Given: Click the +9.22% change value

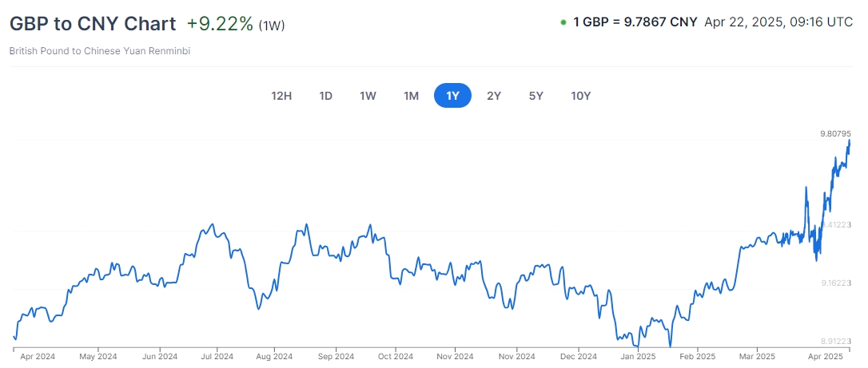Looking at the screenshot, I should 220,23.
